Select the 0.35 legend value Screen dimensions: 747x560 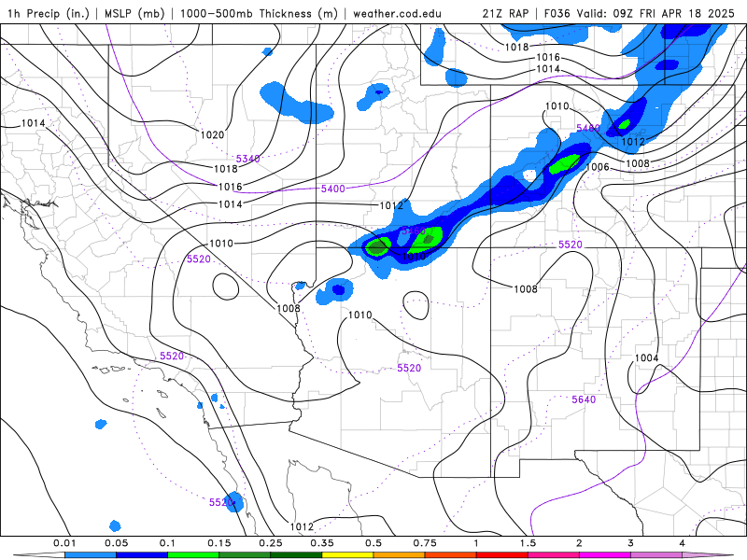click(322, 543)
